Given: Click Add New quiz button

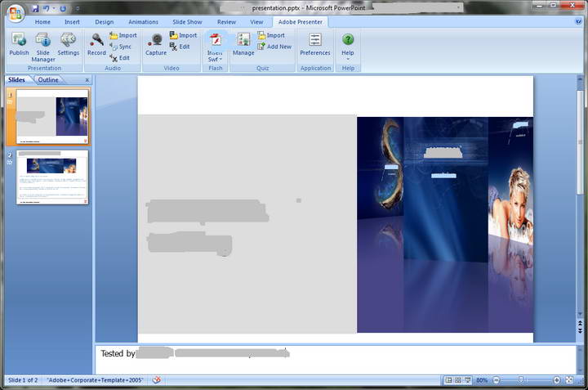Looking at the screenshot, I should coord(274,47).
